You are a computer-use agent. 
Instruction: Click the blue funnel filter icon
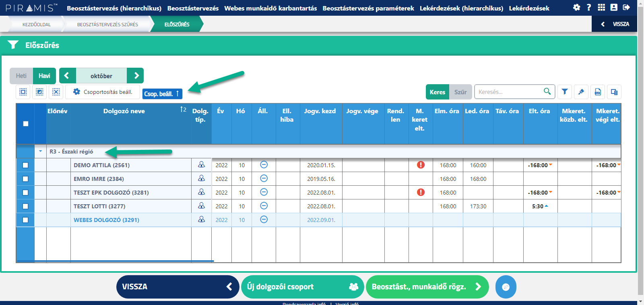pyautogui.click(x=565, y=92)
